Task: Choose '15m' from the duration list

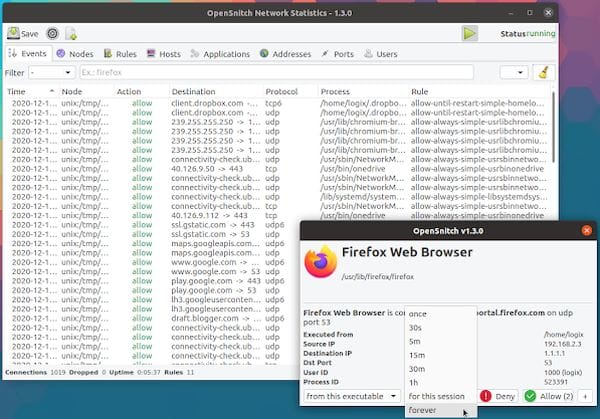Action: 441,355
